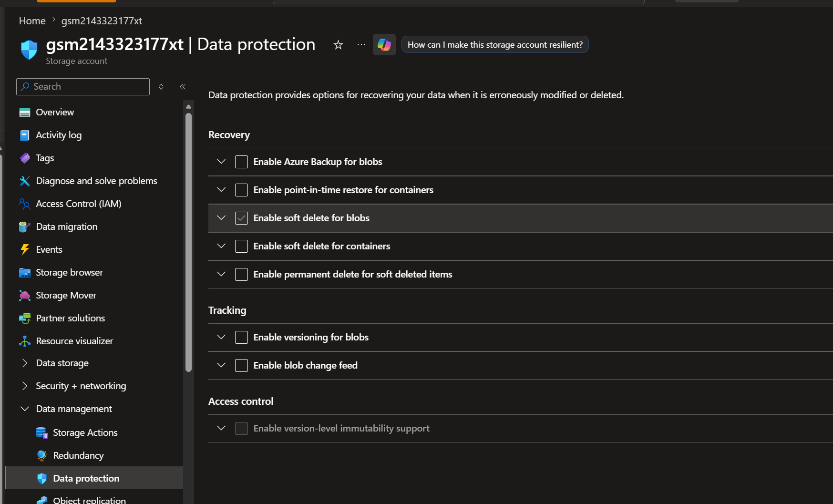Click the sidebar vertical scrollbar thumb
Screen dimensions: 833x504
(x=188, y=242)
